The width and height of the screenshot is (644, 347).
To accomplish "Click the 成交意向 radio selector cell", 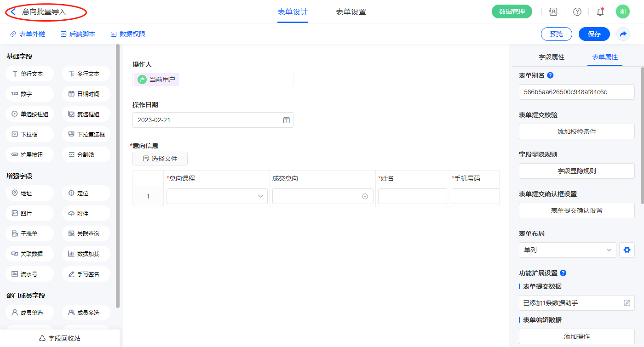I will (x=322, y=196).
